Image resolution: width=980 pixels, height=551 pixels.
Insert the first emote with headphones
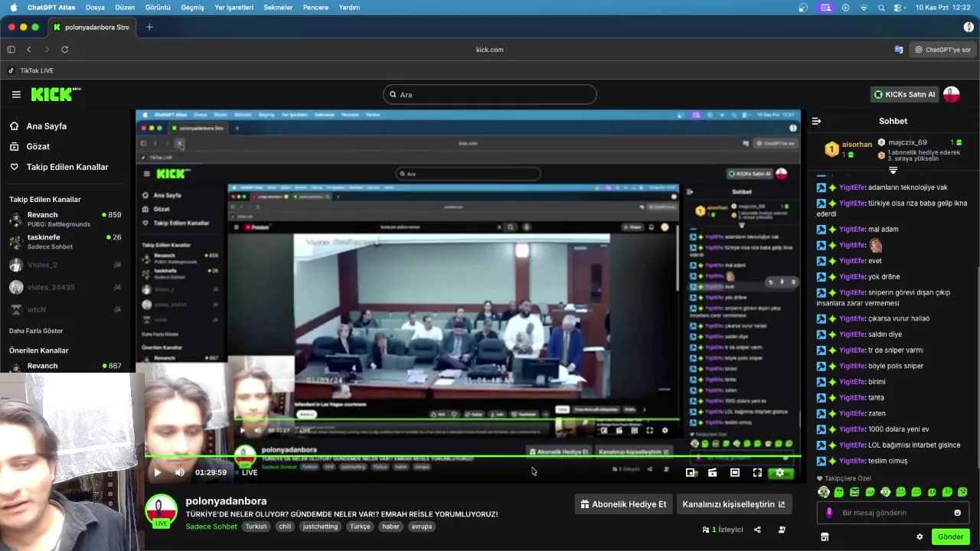click(824, 492)
